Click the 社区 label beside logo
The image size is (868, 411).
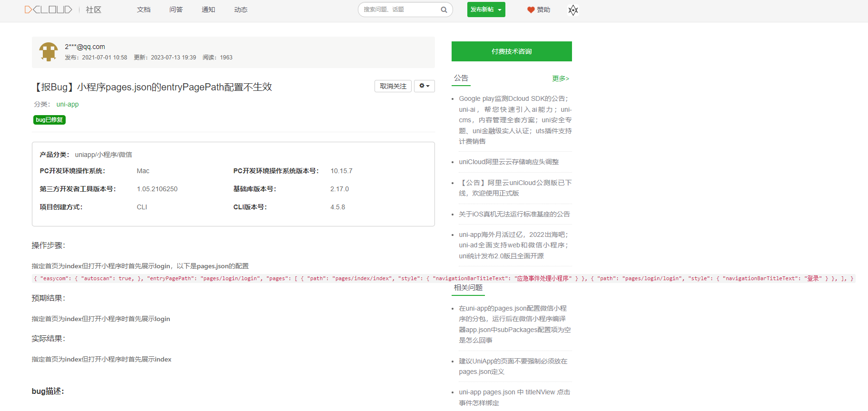point(93,10)
